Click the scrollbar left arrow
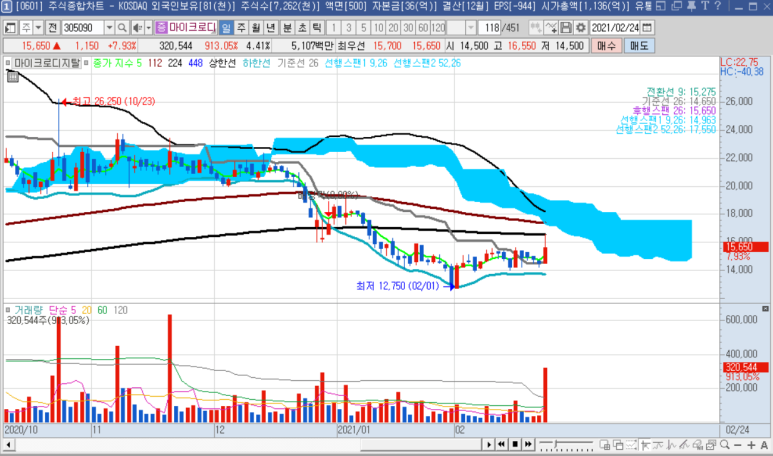The width and height of the screenshot is (773, 456). pyautogui.click(x=8, y=445)
